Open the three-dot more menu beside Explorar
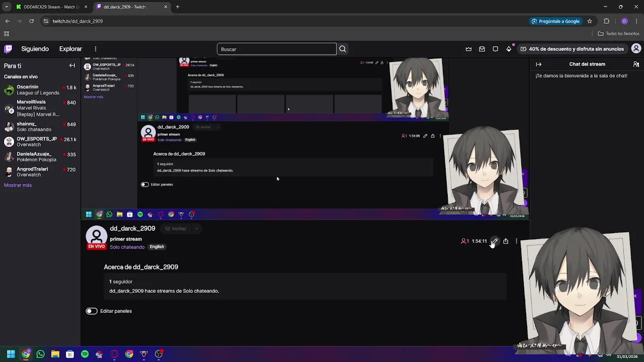Image resolution: width=644 pixels, height=362 pixels. 95,49
